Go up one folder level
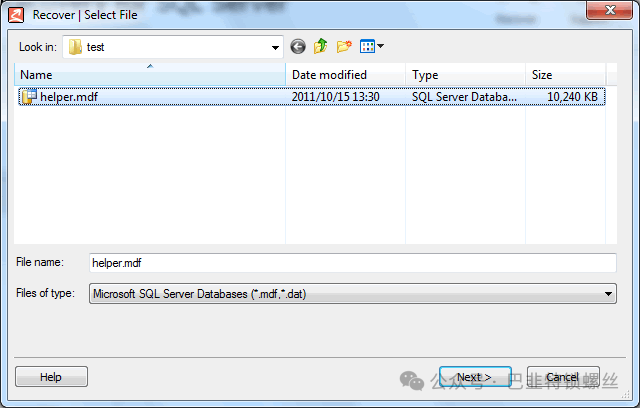This screenshot has height=408, width=640. click(321, 46)
